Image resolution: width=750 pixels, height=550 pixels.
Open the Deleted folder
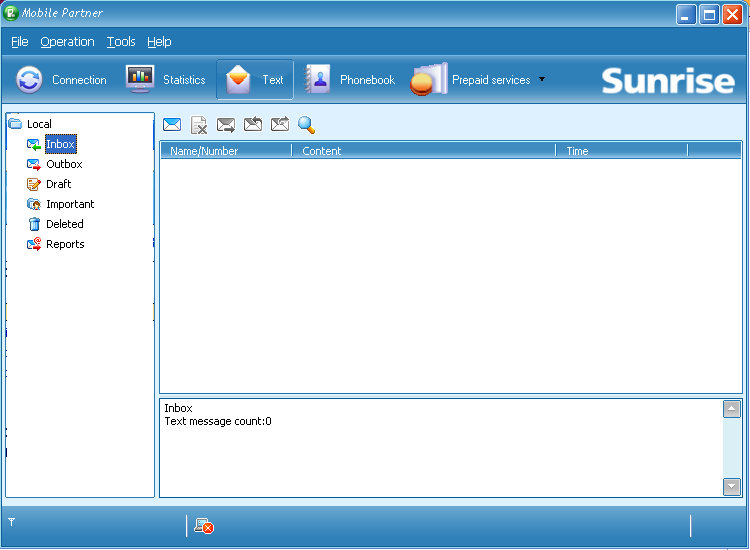65,224
